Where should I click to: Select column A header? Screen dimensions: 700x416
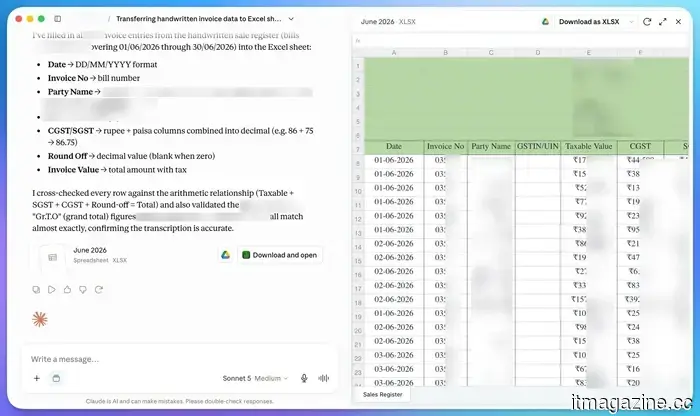(394, 53)
